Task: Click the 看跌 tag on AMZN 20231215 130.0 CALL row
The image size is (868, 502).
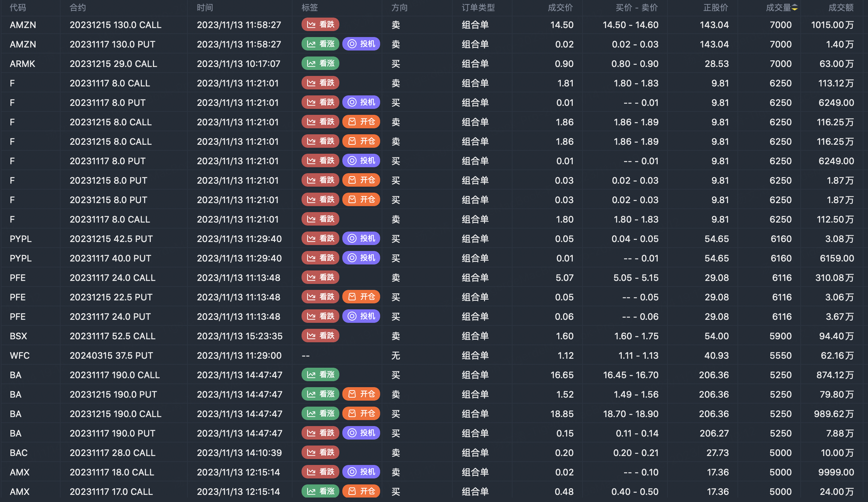Action: (320, 25)
